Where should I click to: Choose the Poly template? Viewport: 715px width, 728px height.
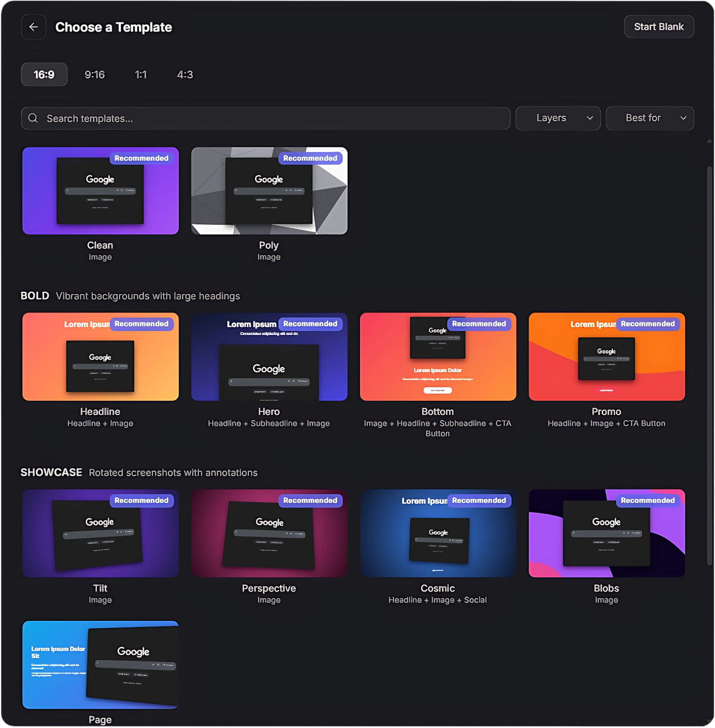tap(269, 191)
